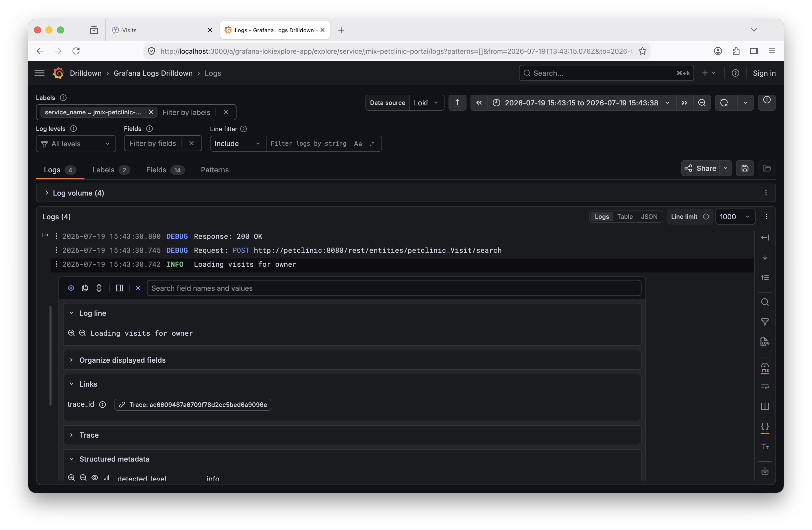Click the LOG document icon in the sidebar
The image size is (812, 530).
(765, 342)
